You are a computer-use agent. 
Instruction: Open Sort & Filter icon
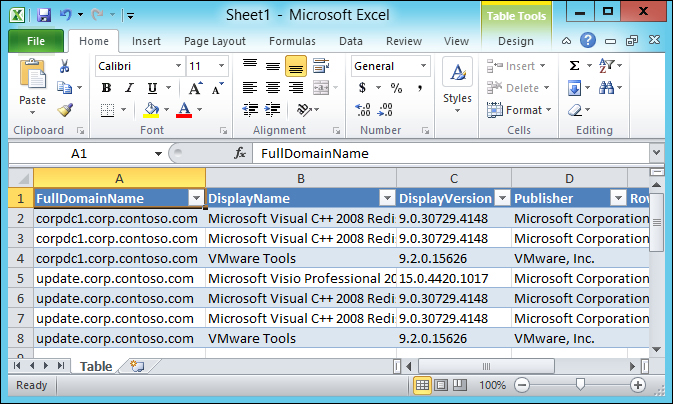pyautogui.click(x=606, y=66)
